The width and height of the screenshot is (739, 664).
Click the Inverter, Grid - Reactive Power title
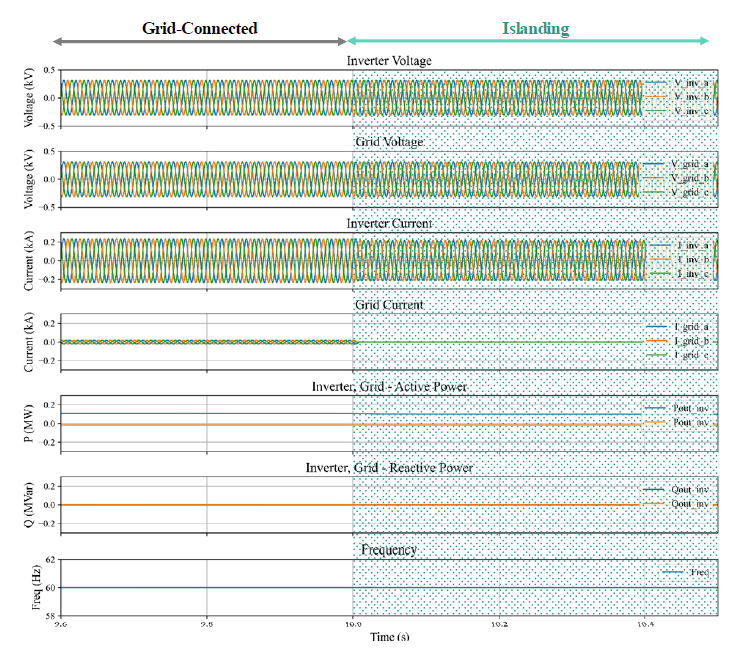[390, 467]
